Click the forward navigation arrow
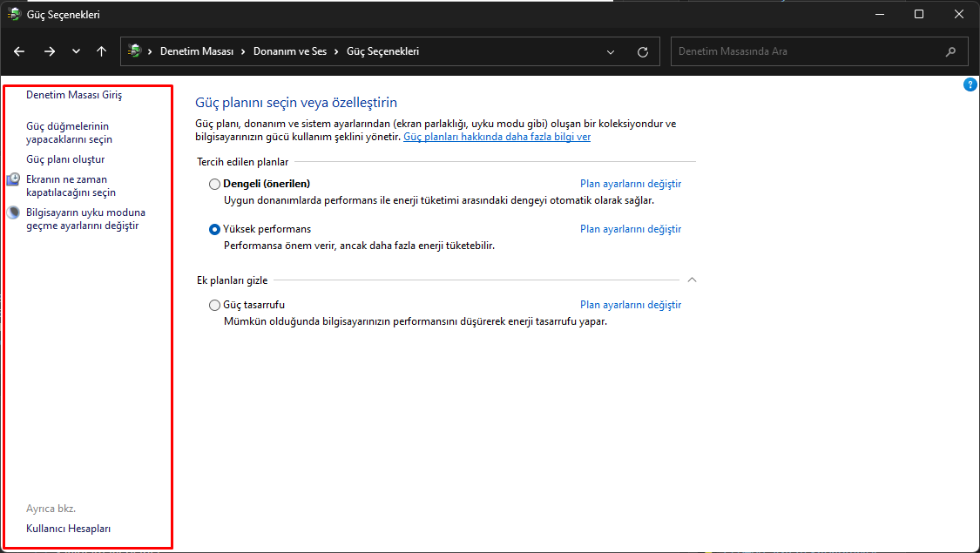The height and width of the screenshot is (553, 980). 50,51
